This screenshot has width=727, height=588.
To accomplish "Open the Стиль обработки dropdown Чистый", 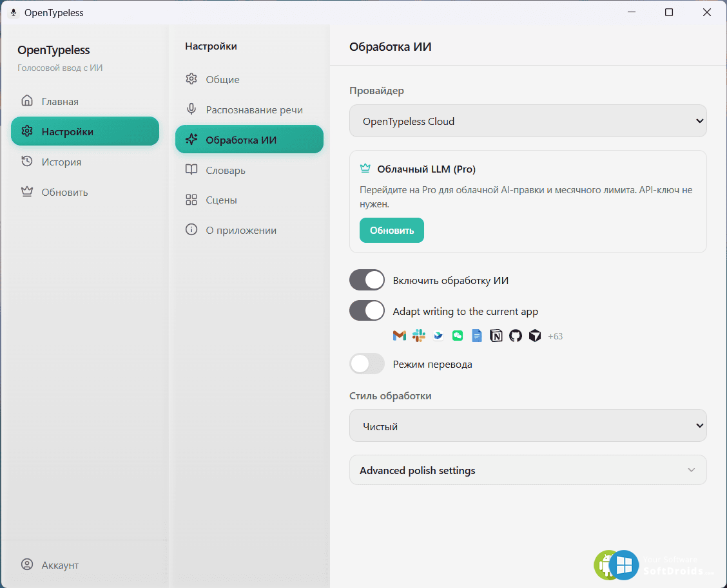I will 528,425.
